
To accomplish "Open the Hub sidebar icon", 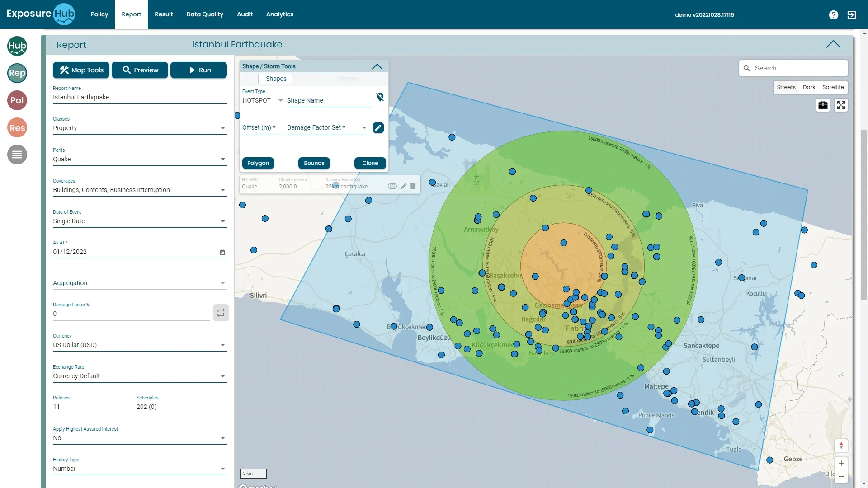I will point(17,46).
